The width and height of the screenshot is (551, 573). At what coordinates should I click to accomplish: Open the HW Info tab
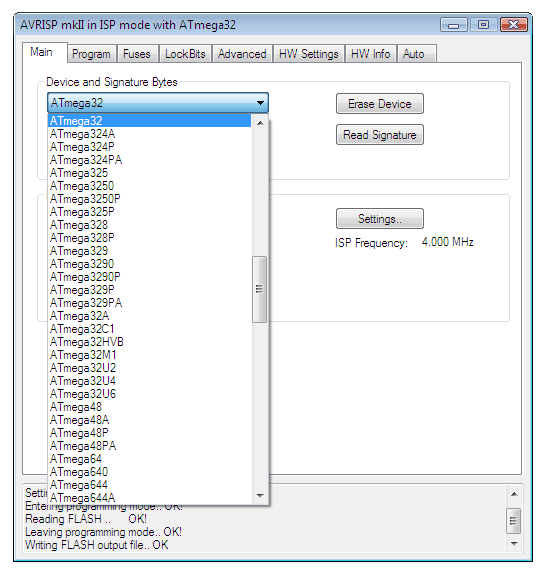point(370,54)
